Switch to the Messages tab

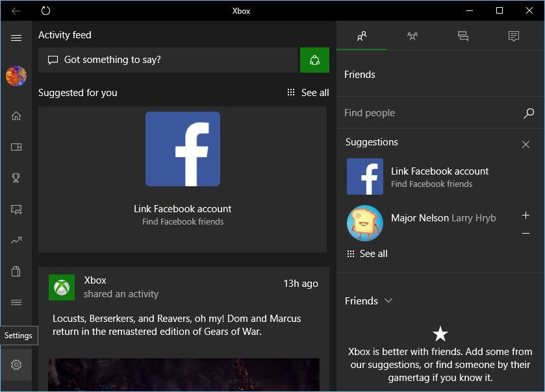click(463, 36)
